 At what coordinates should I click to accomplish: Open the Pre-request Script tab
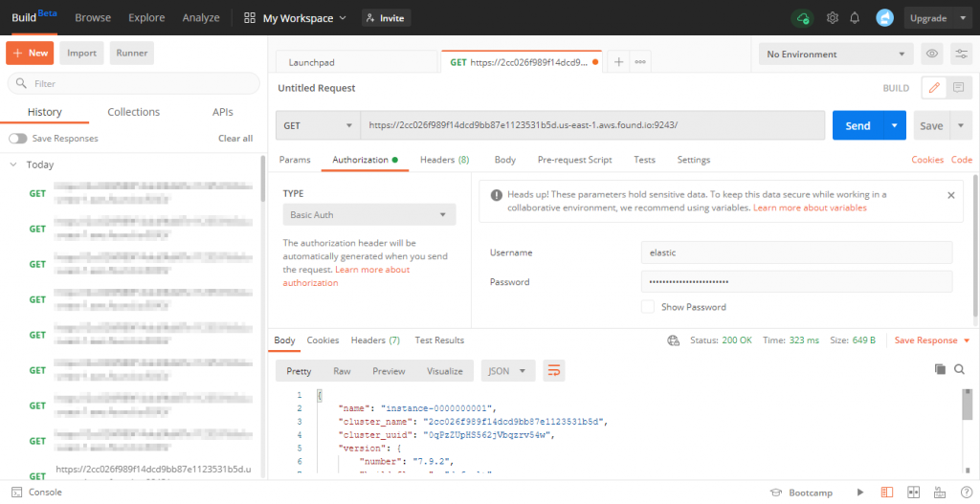[x=574, y=160]
